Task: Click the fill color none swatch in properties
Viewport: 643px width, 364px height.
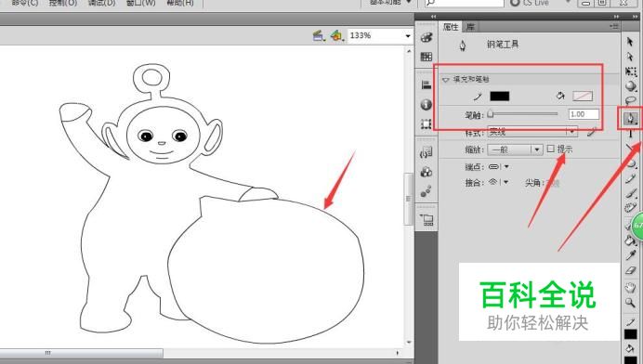Action: click(583, 97)
